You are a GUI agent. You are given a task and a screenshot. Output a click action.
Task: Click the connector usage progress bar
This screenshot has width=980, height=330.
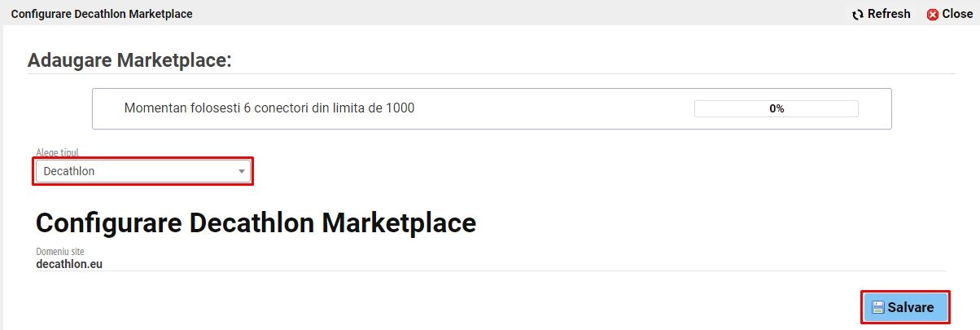pos(776,108)
